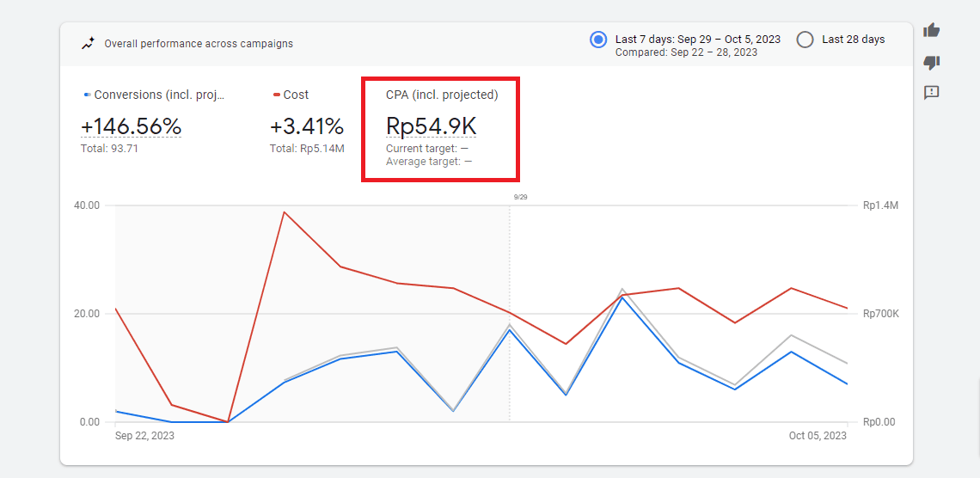Click the Rp54.9K CPA value
The width and height of the screenshot is (980, 478).
[431, 127]
